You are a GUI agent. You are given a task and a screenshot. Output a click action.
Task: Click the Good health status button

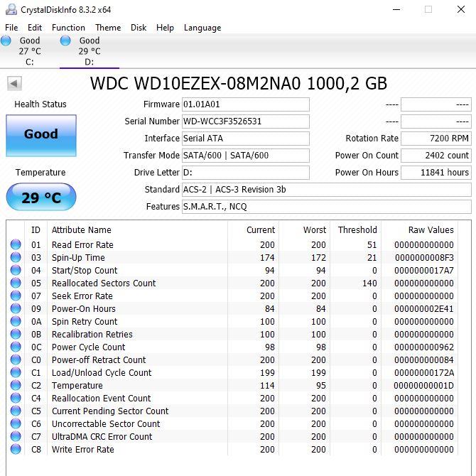point(41,136)
